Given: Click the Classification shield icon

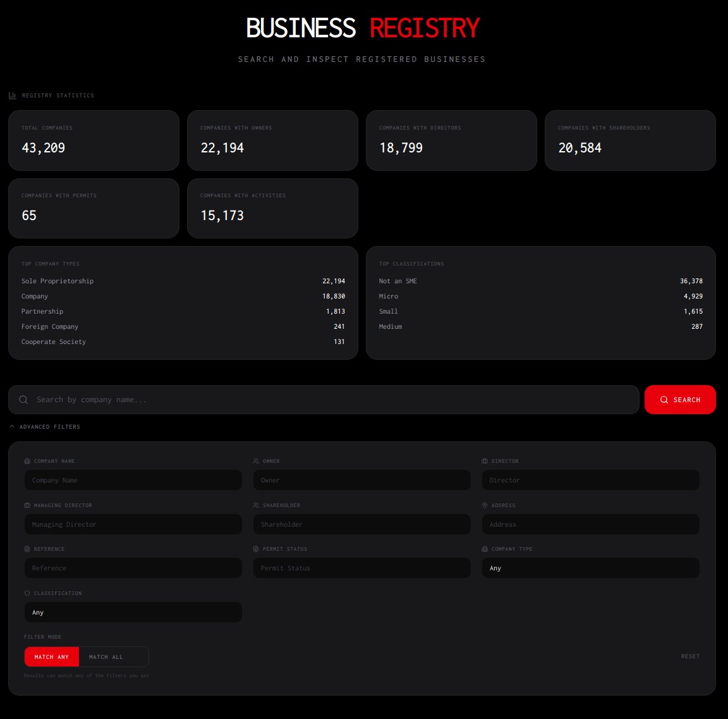Looking at the screenshot, I should pyautogui.click(x=27, y=593).
